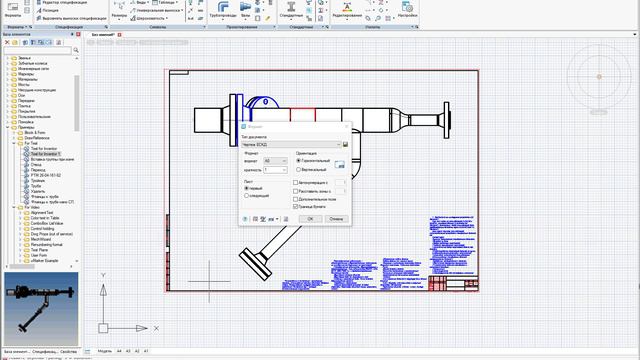
Task: Enable the Дополнительное поле checkbox
Action: (296, 199)
